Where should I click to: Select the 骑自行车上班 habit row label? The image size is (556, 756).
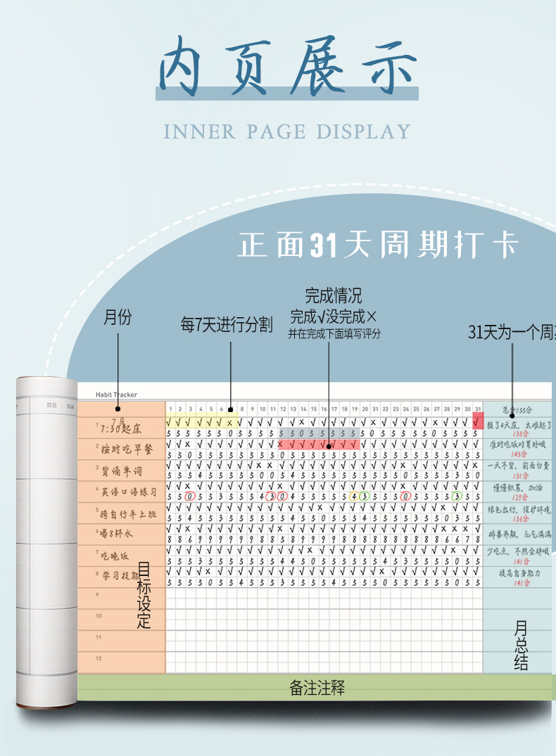pos(128,514)
